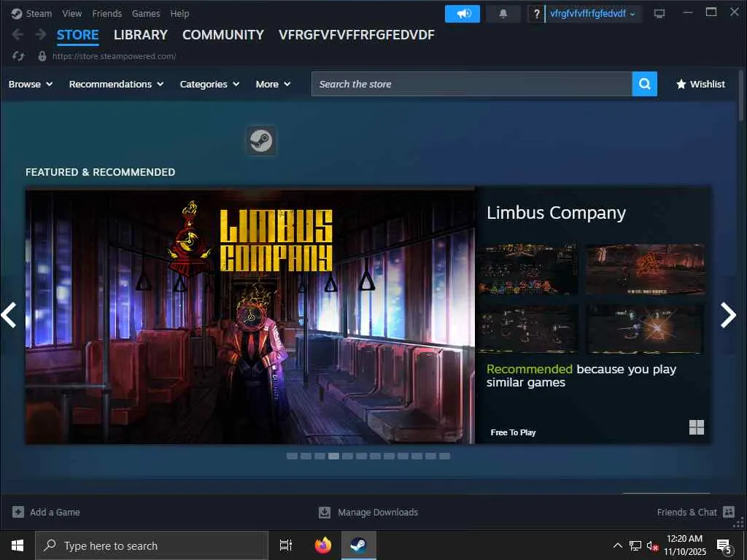Open the Friends & Chat icon
The height and width of the screenshot is (560, 747).
tap(729, 512)
